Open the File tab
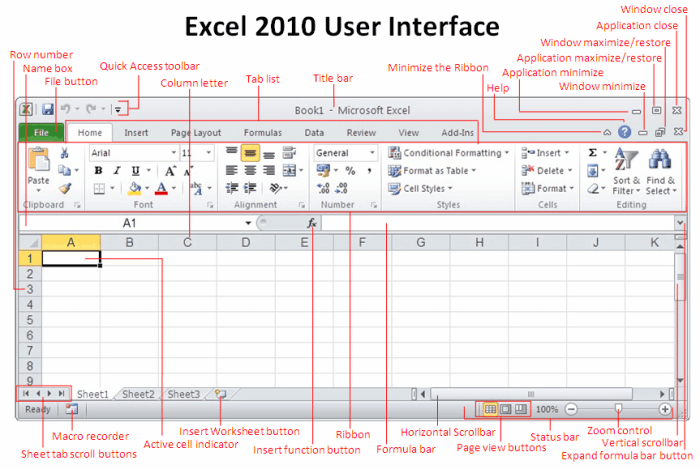 coord(42,133)
